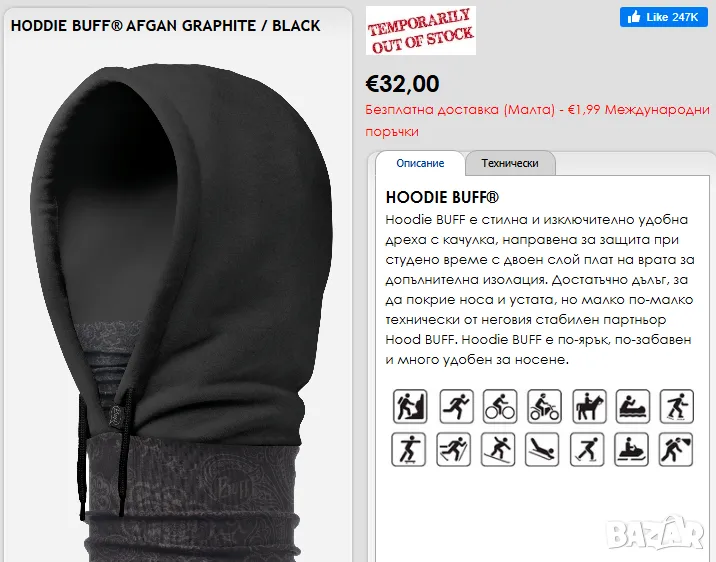Click the Temporarily Out of Stock badge
The height and width of the screenshot is (562, 716).
421,31
